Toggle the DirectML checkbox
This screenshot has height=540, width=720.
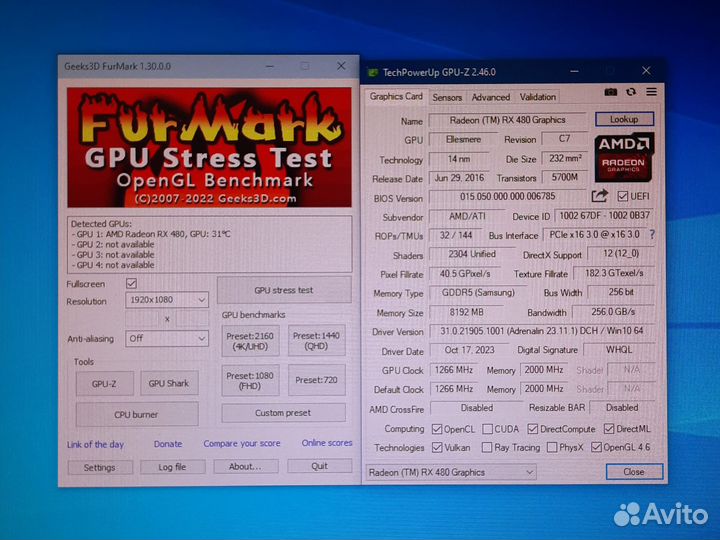pos(608,429)
